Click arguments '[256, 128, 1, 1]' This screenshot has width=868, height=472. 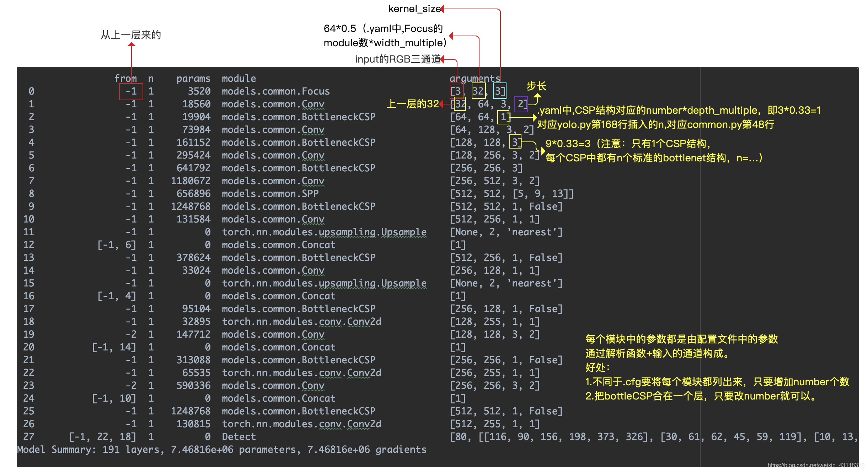[x=495, y=270]
